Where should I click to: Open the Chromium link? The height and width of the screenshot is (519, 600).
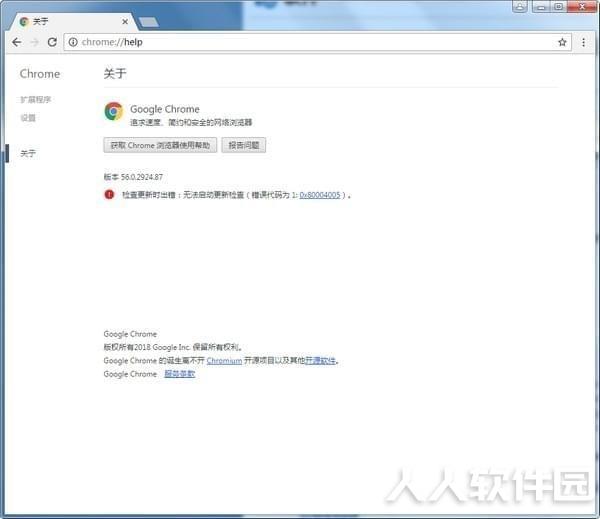pyautogui.click(x=224, y=361)
